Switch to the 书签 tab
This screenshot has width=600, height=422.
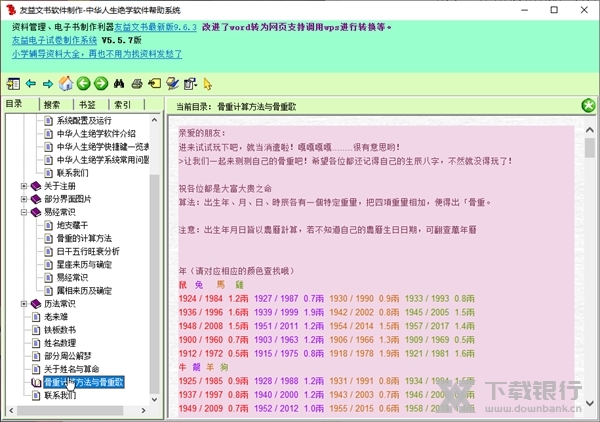[x=87, y=105]
